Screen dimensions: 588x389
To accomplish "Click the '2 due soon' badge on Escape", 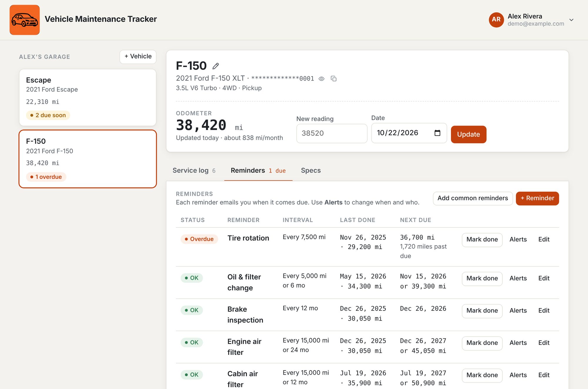I will tap(48, 115).
